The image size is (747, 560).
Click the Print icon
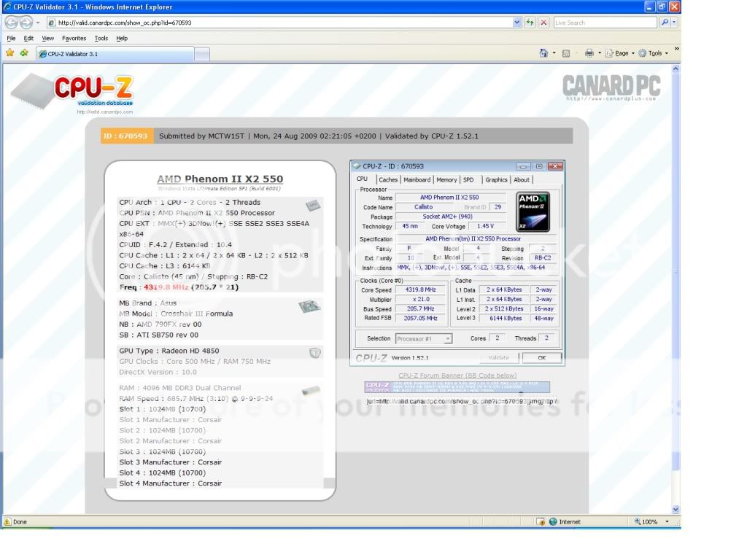click(589, 52)
